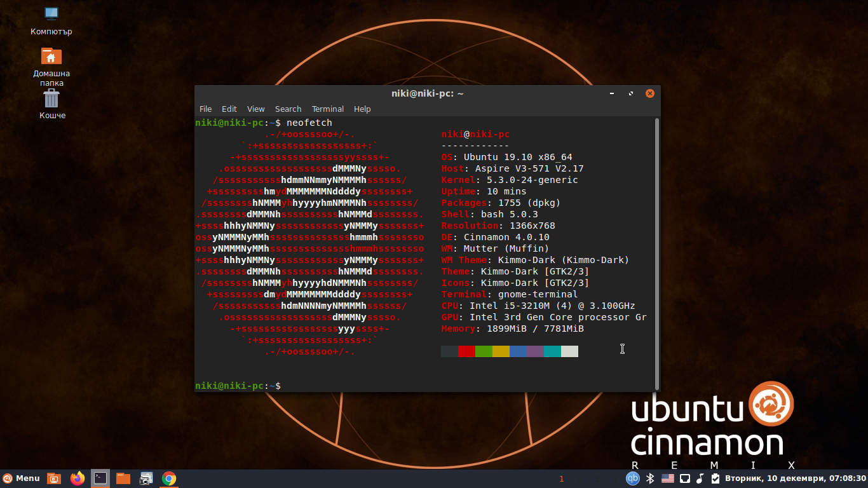Click the yellow color block in neofetch palette
This screenshot has width=868, height=488.
(x=501, y=351)
